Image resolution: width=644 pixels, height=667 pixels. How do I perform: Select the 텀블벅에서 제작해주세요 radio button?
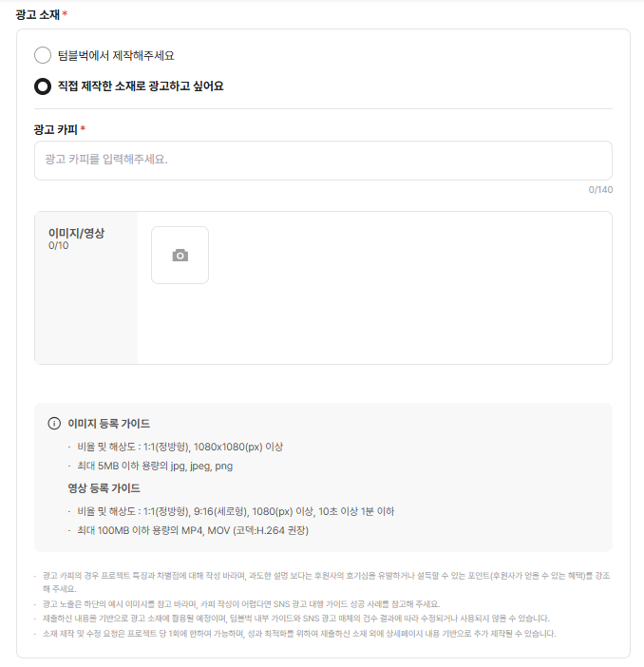[43, 55]
